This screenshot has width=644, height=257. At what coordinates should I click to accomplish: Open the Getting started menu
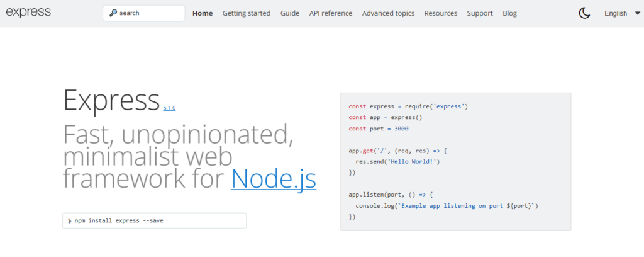[247, 13]
